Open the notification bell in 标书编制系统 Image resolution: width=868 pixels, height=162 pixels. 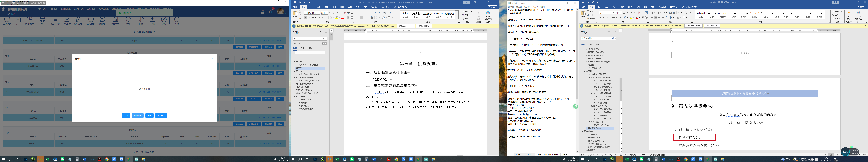click(x=271, y=12)
